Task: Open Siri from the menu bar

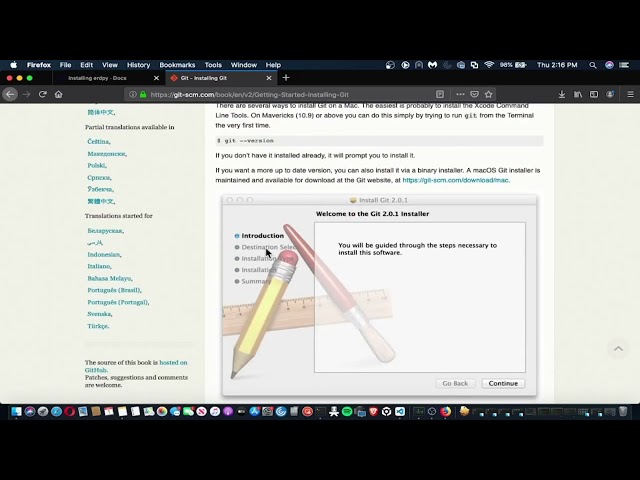Action: [x=609, y=65]
